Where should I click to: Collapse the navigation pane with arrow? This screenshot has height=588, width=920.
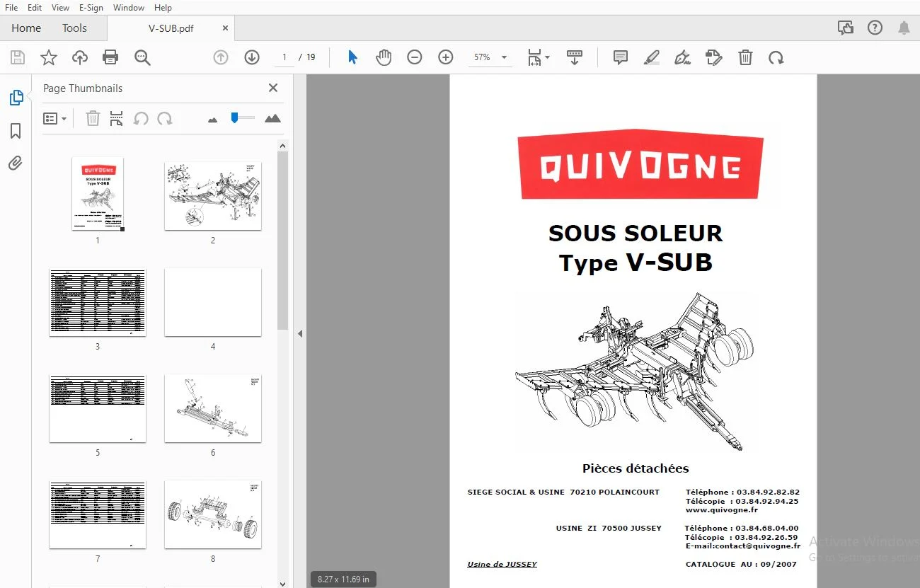pos(300,333)
